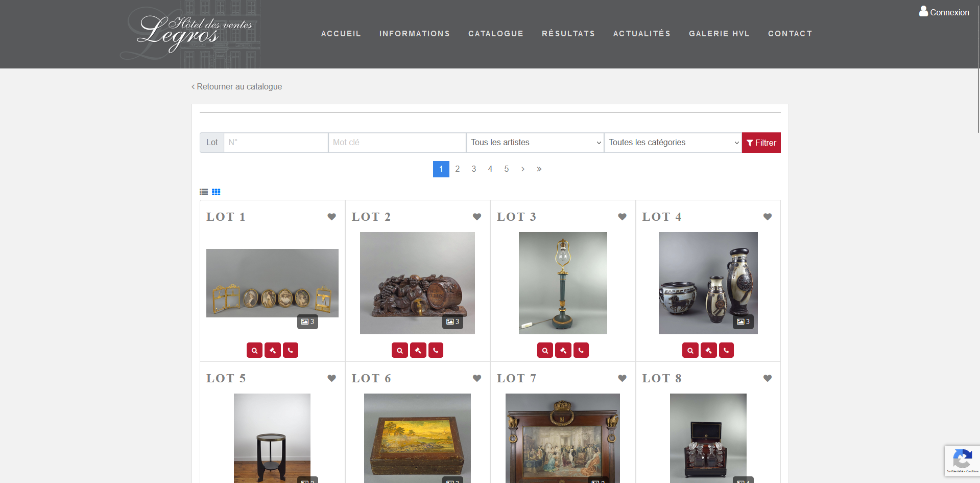
Task: Click Retourner au catalogue link
Action: pyautogui.click(x=237, y=87)
